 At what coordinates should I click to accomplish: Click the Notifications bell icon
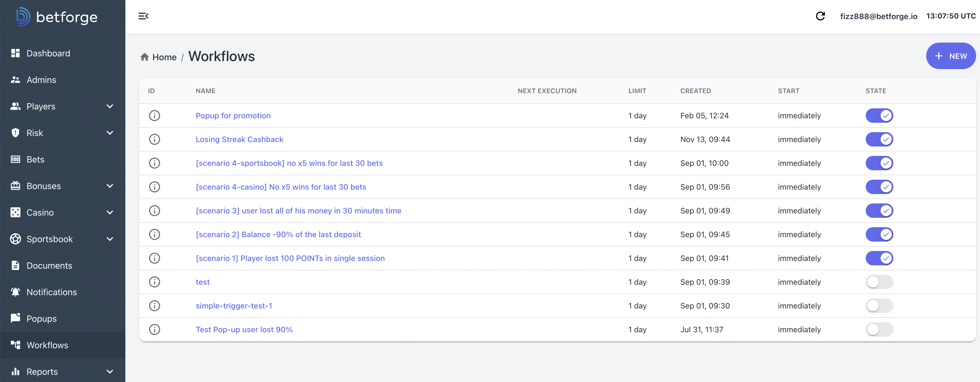[15, 292]
